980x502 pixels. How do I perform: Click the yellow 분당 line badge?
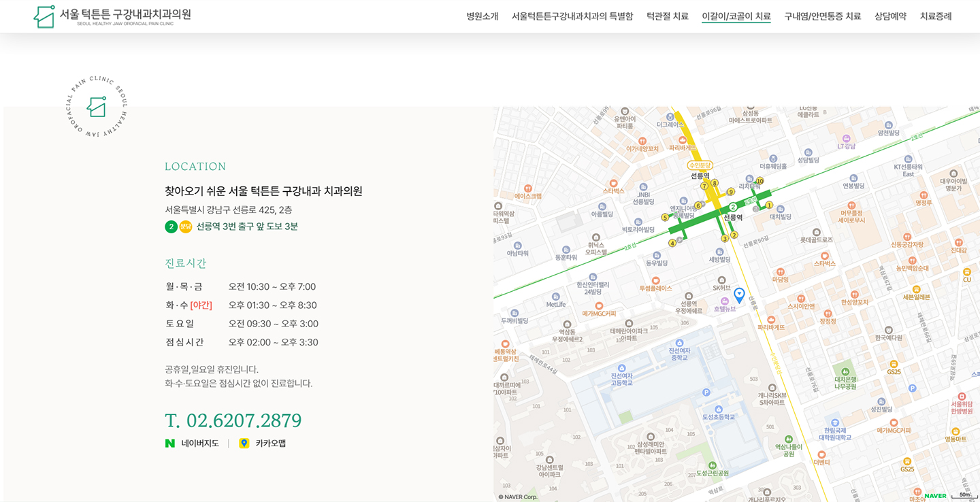point(186,227)
